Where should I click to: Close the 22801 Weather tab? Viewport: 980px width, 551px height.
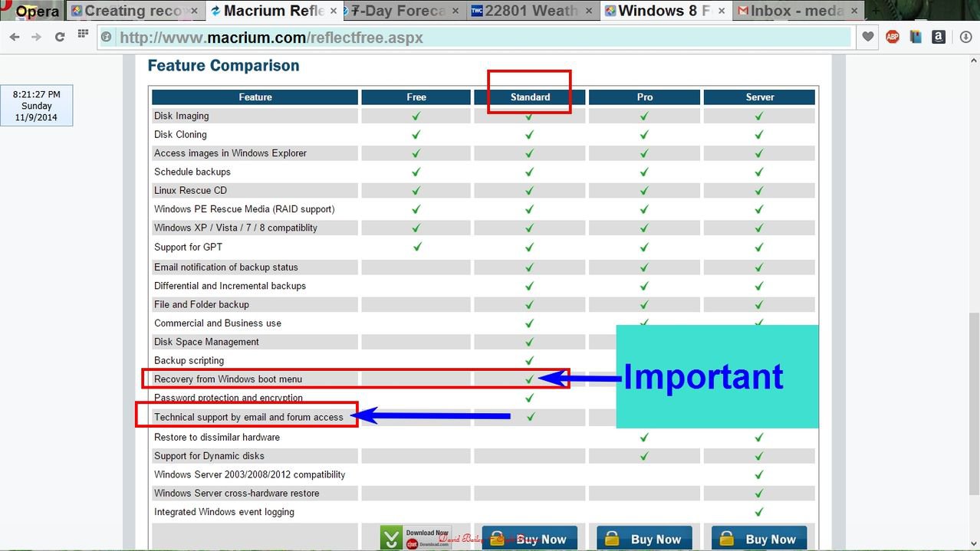[589, 11]
